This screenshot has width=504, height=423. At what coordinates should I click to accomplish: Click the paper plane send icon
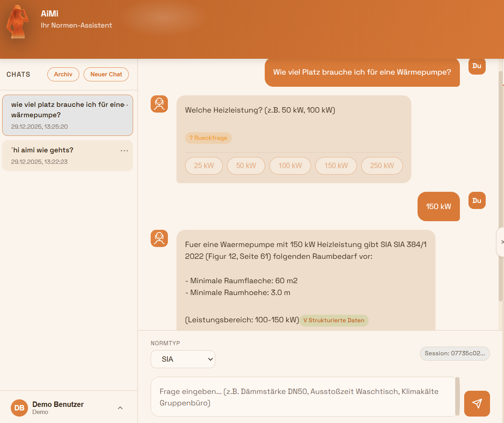[477, 404]
